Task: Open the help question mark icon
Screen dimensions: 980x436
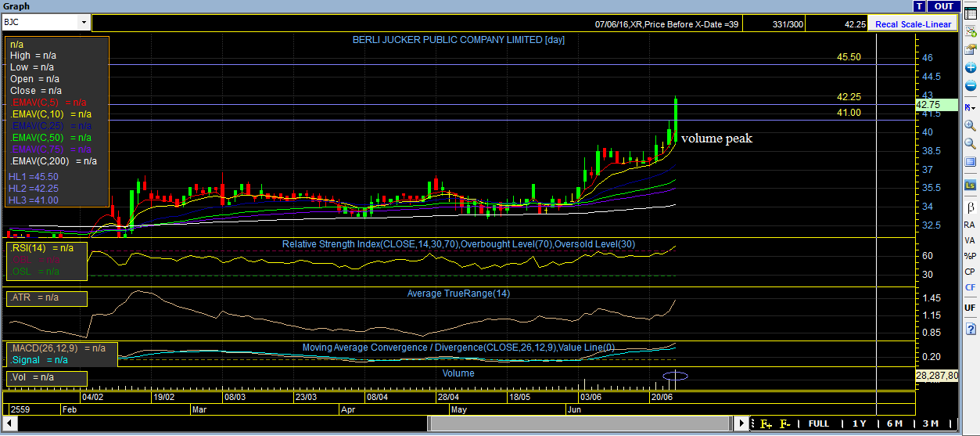Action: [970, 330]
